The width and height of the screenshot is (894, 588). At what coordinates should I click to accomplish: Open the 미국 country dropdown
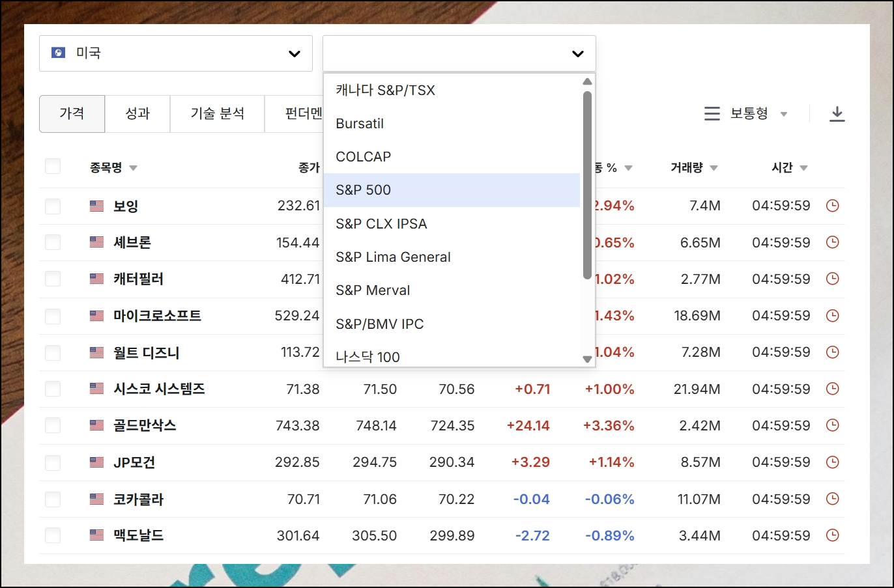pyautogui.click(x=176, y=53)
